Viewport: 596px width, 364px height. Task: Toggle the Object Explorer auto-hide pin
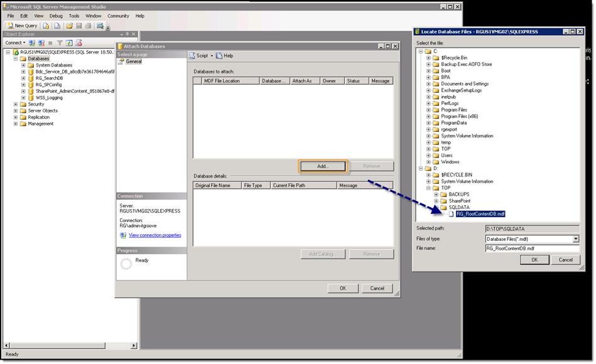coord(127,34)
